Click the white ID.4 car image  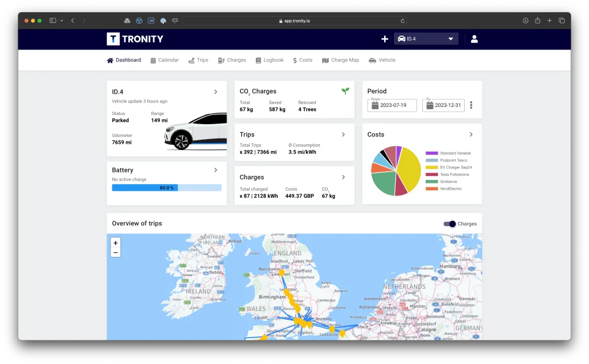point(196,132)
